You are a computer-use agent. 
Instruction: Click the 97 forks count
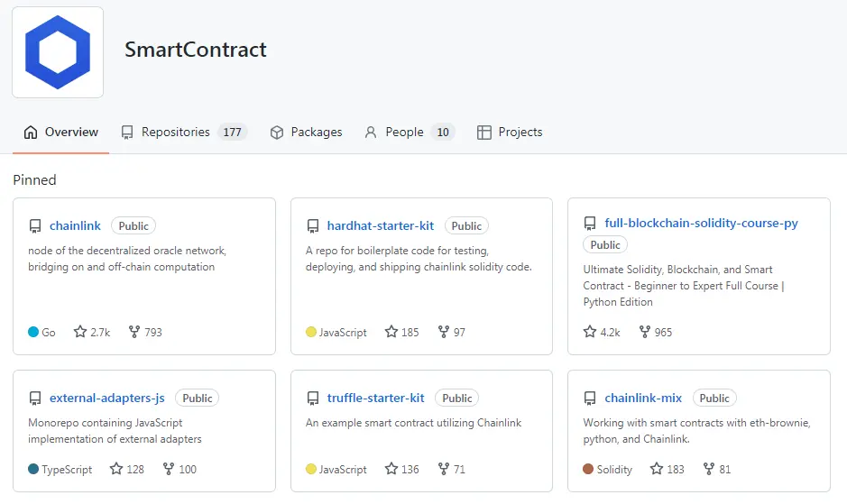click(460, 332)
